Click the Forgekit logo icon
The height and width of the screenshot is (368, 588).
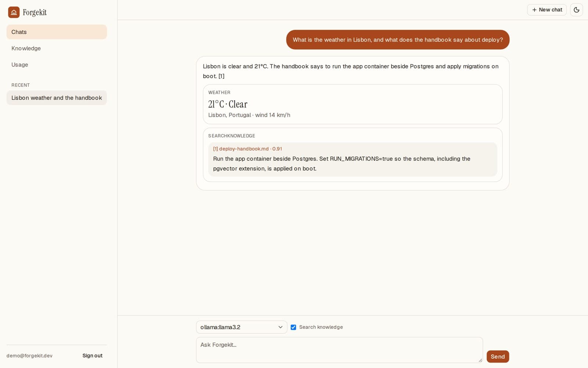14,12
